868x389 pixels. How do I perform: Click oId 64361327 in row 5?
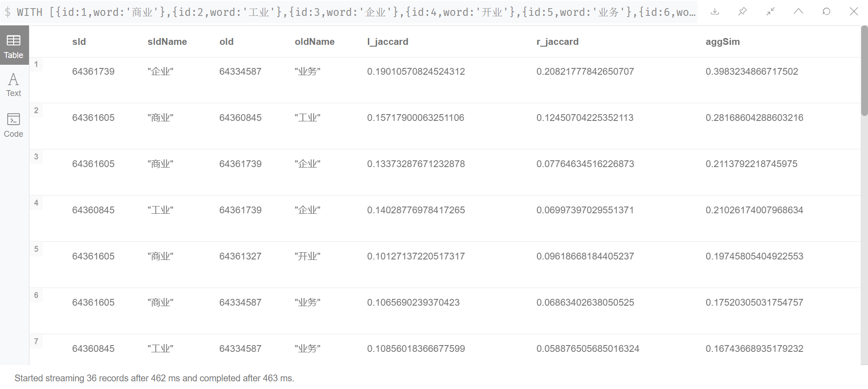241,256
